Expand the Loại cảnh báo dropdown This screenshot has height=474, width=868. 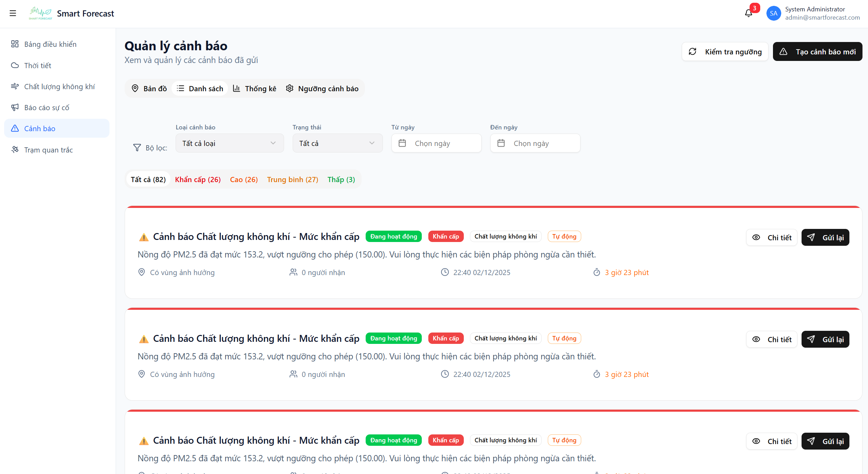coord(229,143)
